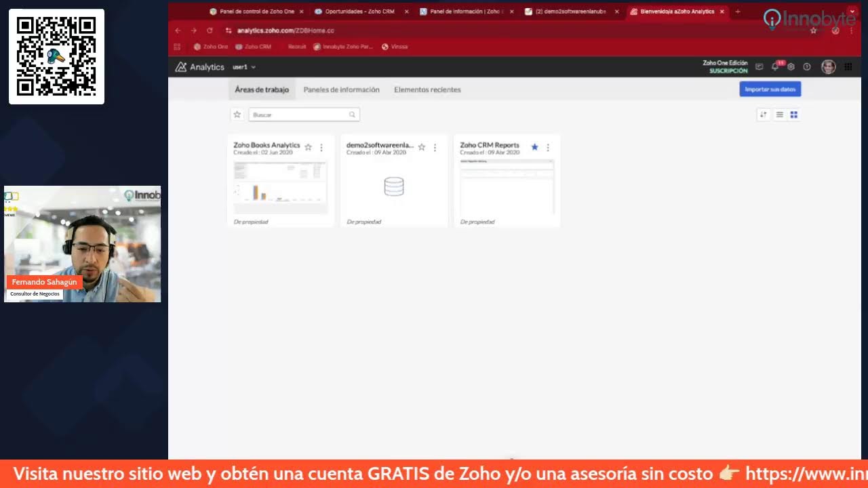Switch to Panel de información browser tab
The width and height of the screenshot is (868, 488).
tap(467, 12)
